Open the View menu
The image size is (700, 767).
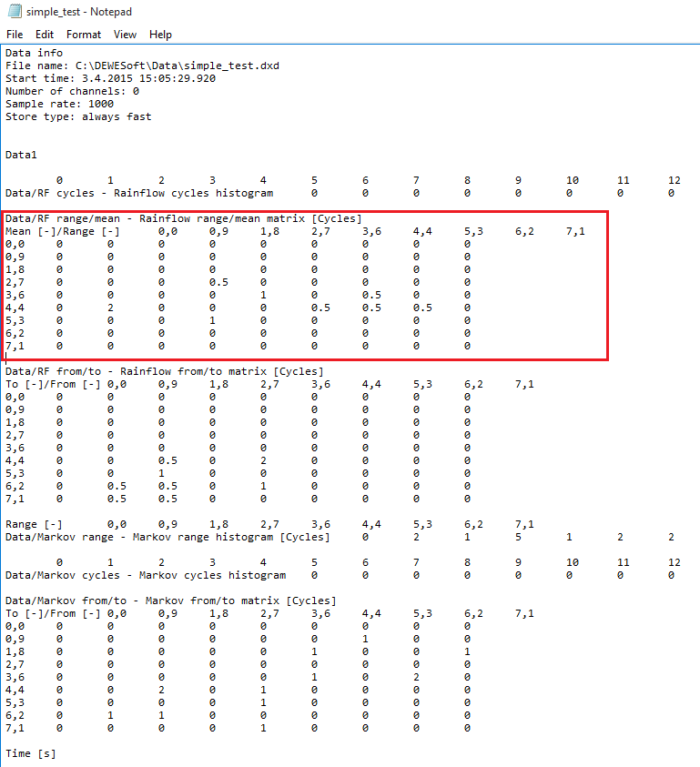(125, 35)
